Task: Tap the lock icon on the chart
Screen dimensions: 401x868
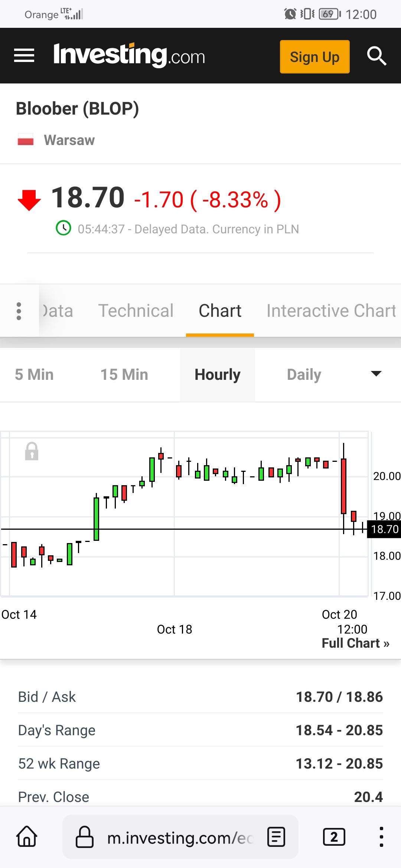Action: click(32, 451)
